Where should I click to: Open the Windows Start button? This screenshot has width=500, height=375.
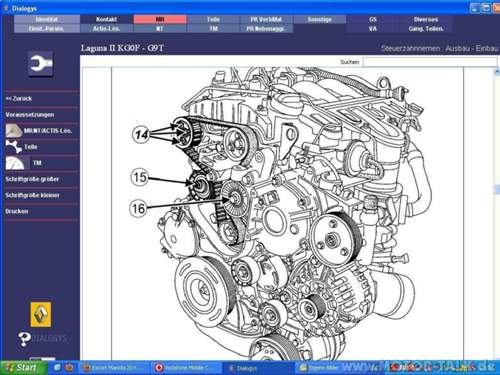[23, 368]
